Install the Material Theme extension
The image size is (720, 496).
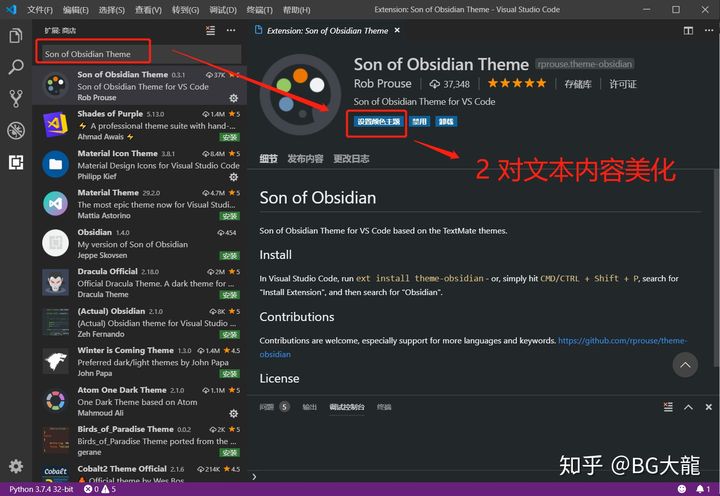coord(230,216)
